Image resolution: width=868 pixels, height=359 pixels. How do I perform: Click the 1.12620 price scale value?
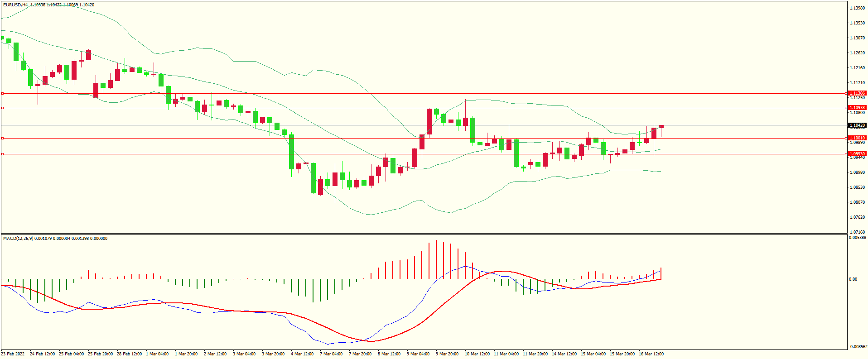857,53
